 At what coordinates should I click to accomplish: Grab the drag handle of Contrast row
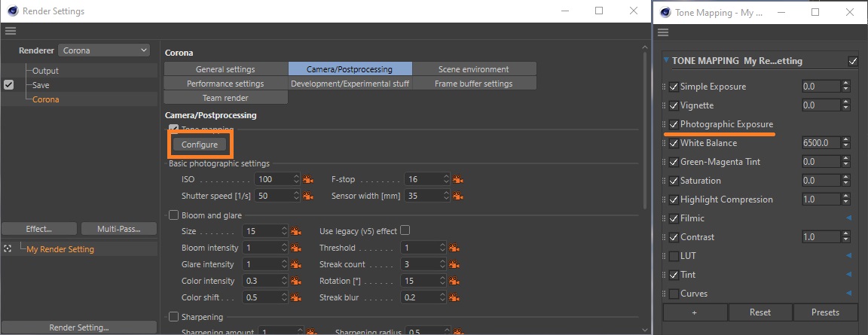tap(665, 237)
